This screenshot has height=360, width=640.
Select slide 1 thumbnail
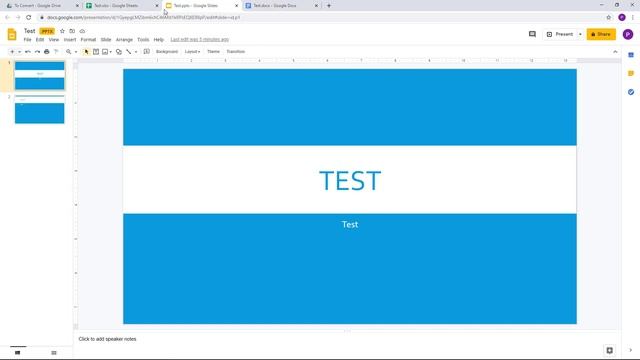[40, 76]
